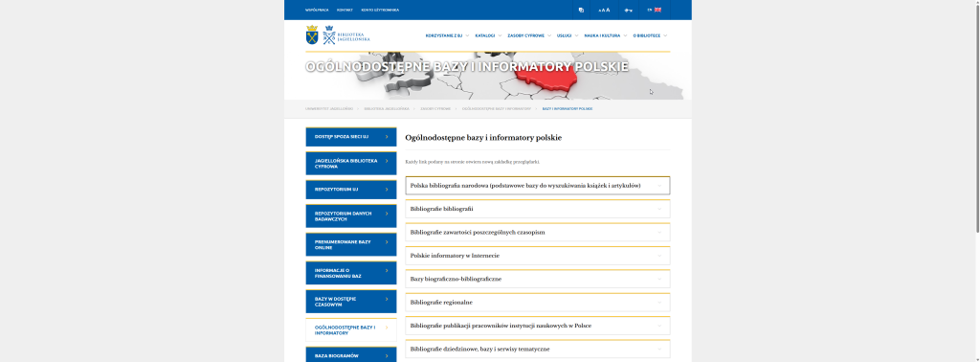Click the high contrast icon in top bar
Viewport: 980px width, 362px height.
point(581,10)
